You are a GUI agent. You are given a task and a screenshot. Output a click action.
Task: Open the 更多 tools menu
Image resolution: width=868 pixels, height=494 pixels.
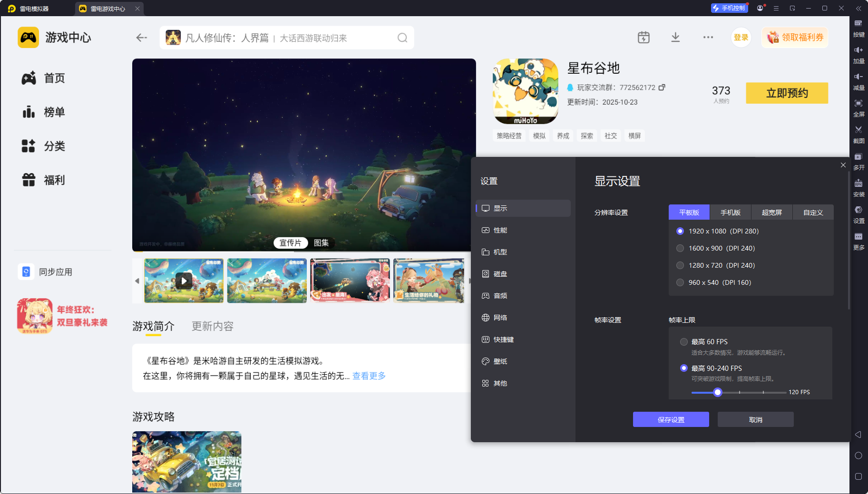pos(858,241)
